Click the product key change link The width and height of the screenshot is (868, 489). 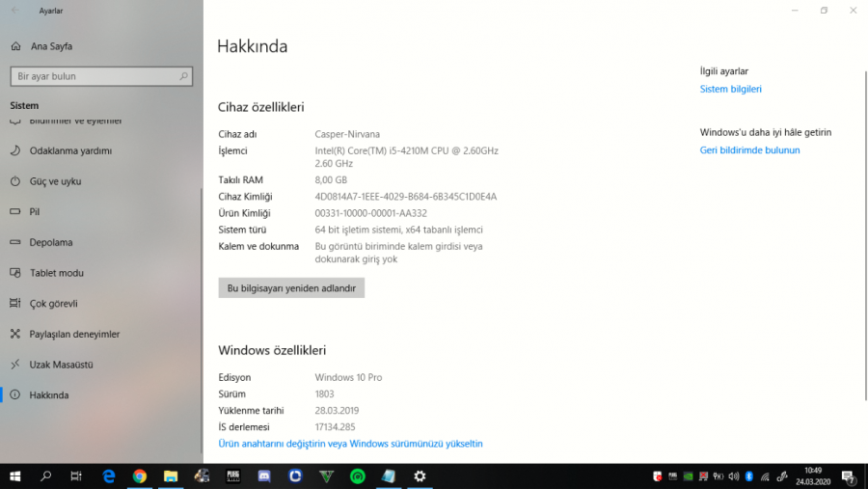(350, 444)
